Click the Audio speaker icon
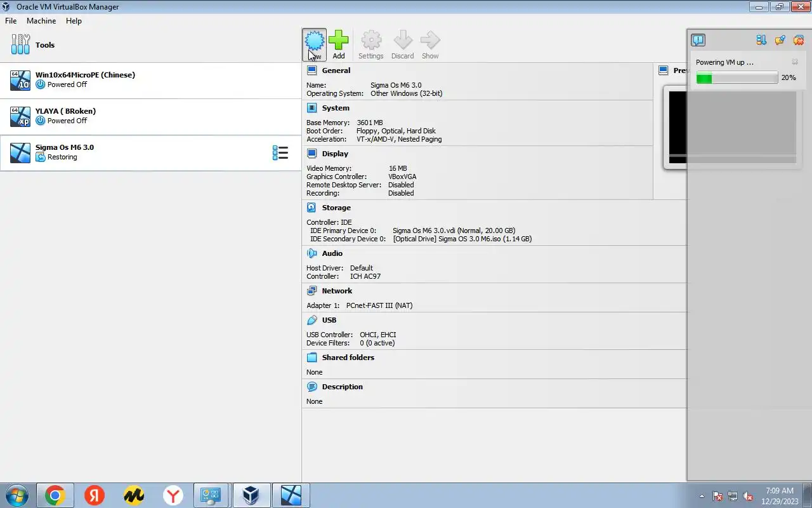 point(311,253)
